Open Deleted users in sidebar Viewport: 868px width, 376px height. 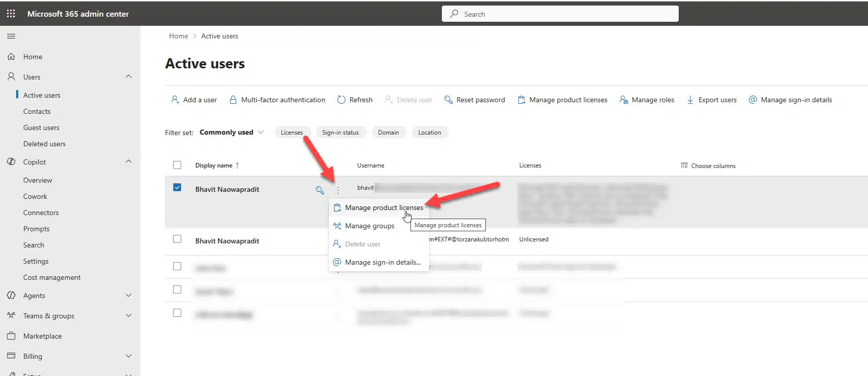[x=45, y=144]
